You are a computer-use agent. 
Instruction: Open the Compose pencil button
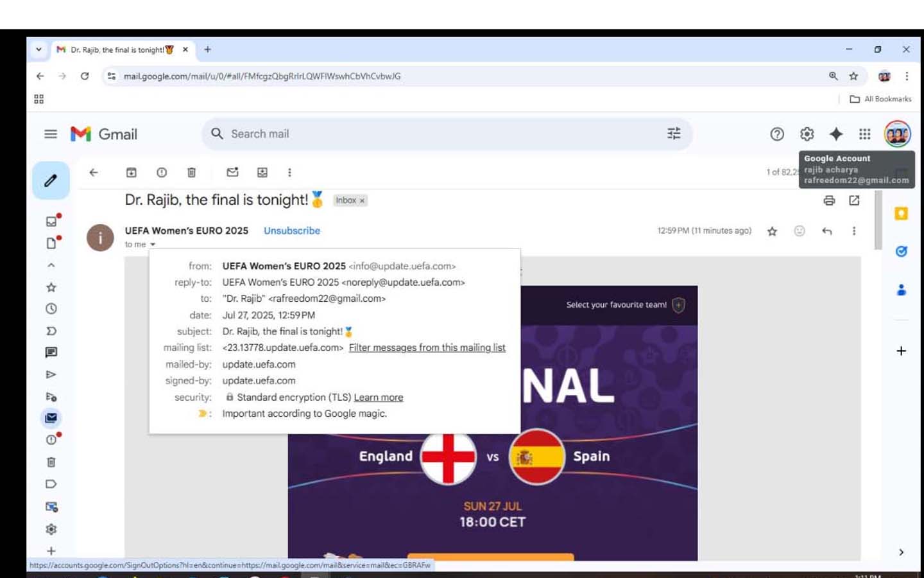(x=51, y=180)
